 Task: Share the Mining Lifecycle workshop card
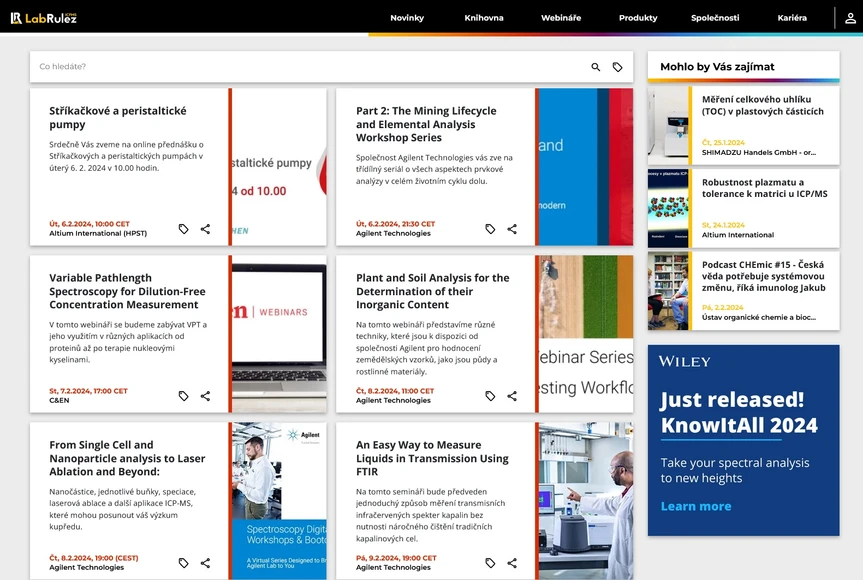click(x=512, y=229)
